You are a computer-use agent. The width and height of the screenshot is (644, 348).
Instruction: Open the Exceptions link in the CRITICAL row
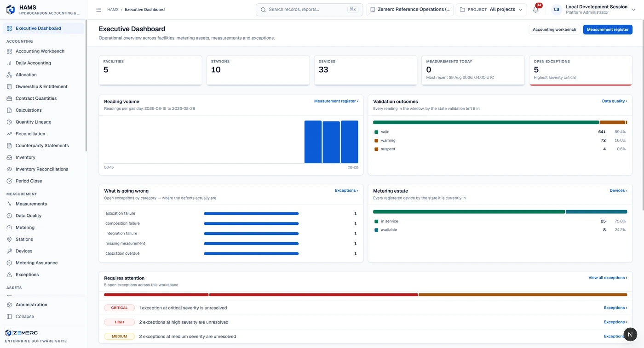(615, 308)
